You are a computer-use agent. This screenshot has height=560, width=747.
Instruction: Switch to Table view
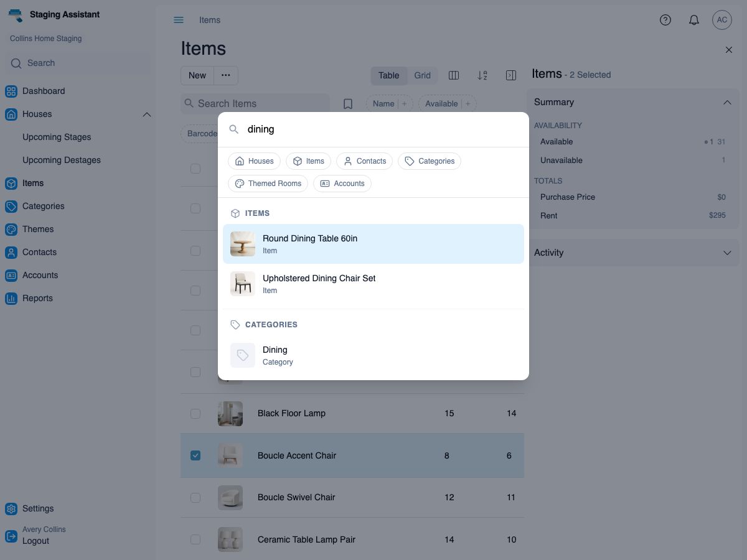tap(389, 75)
